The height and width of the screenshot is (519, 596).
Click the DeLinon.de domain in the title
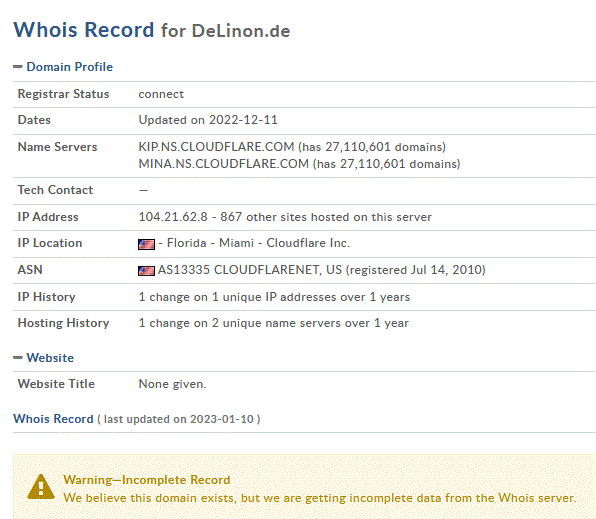241,31
